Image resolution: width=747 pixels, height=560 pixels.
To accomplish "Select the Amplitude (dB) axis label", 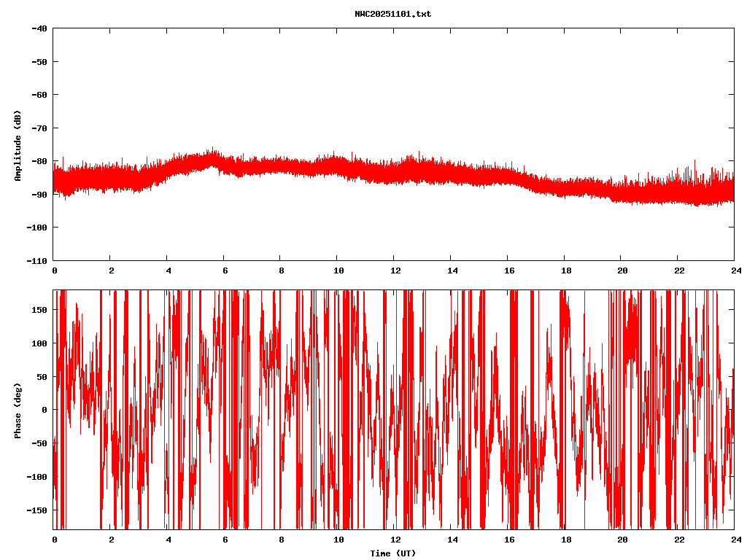I will [18, 145].
